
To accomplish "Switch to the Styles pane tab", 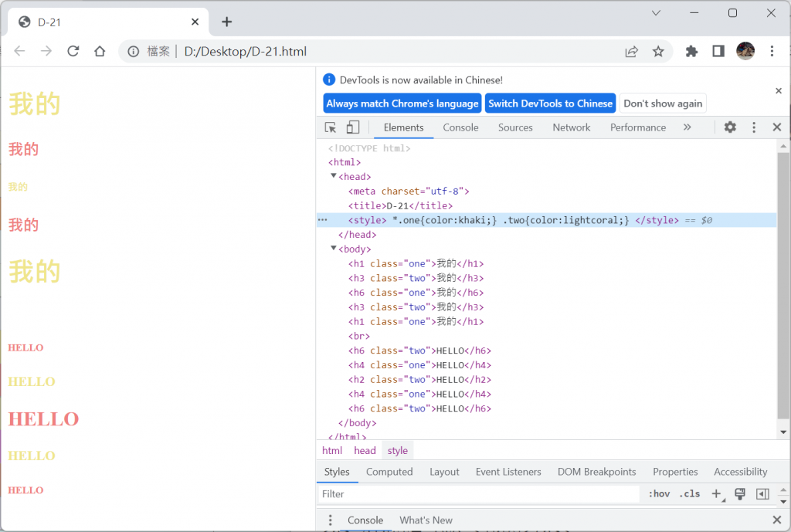I will click(x=337, y=472).
